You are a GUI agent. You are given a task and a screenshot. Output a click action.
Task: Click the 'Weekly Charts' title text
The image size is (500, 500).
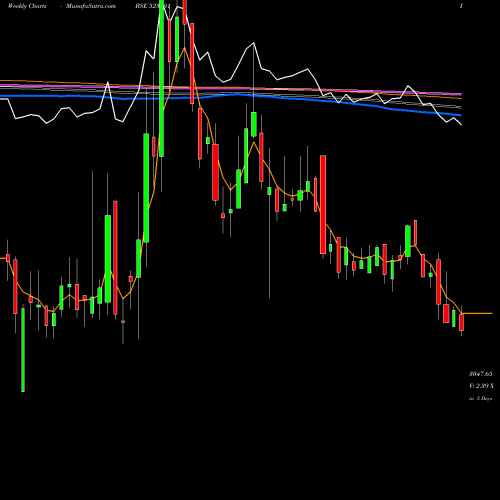click(27, 6)
